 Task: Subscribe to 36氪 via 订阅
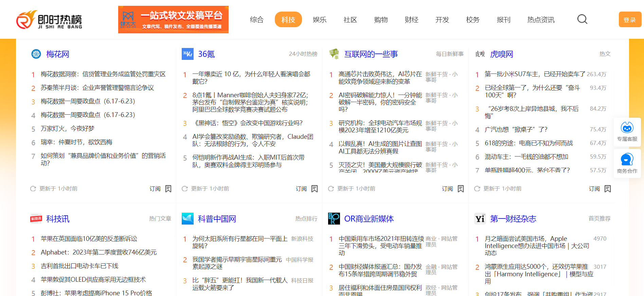pyautogui.click(x=301, y=188)
